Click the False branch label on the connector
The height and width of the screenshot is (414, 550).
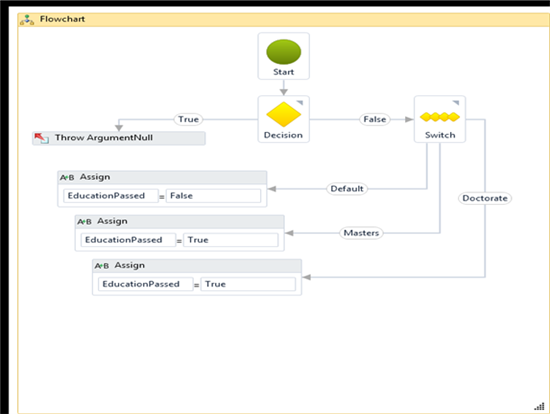375,119
